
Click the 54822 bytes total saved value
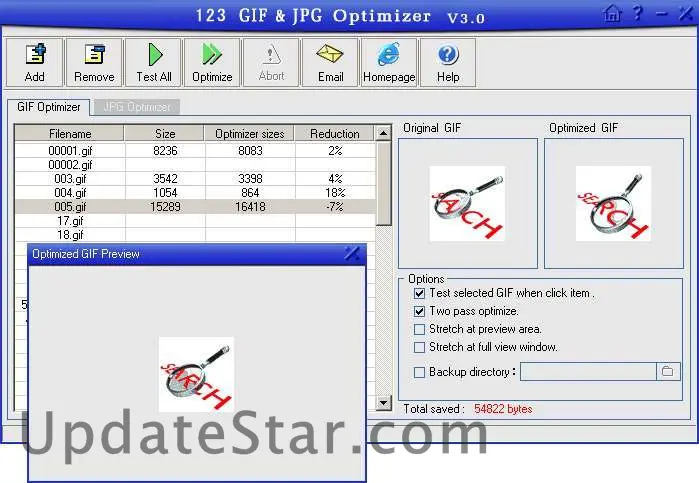[x=503, y=409]
